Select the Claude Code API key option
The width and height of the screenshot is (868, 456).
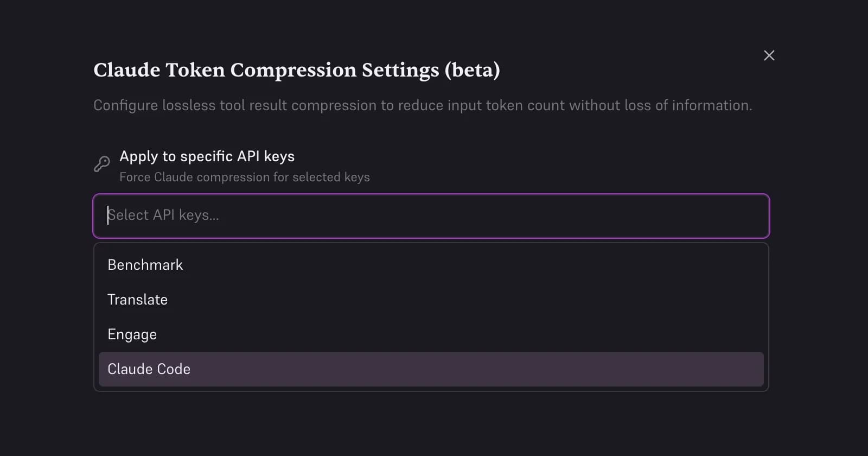point(149,369)
